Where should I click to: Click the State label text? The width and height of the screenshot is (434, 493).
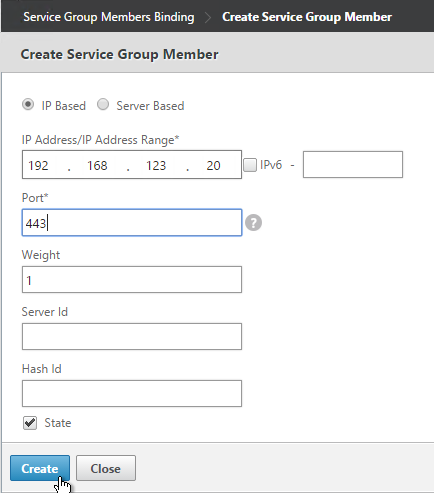pyautogui.click(x=58, y=423)
